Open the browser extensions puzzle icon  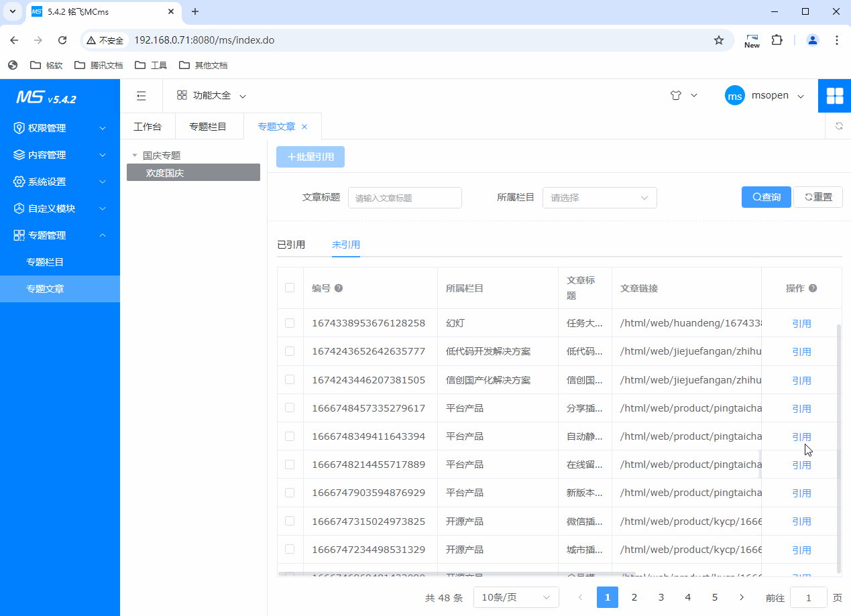[x=777, y=40]
